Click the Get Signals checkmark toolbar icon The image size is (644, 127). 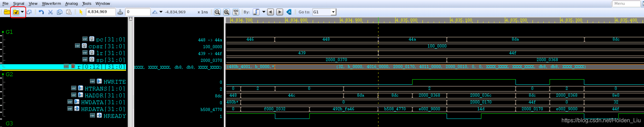pyautogui.click(x=16, y=12)
